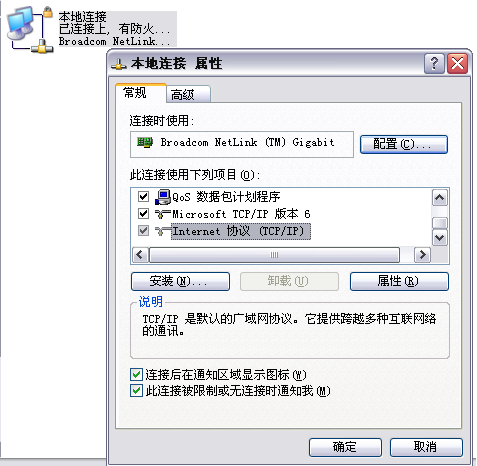Click the QoS 数据包计划程序 item icon
This screenshot has height=466, width=477.
(x=163, y=197)
